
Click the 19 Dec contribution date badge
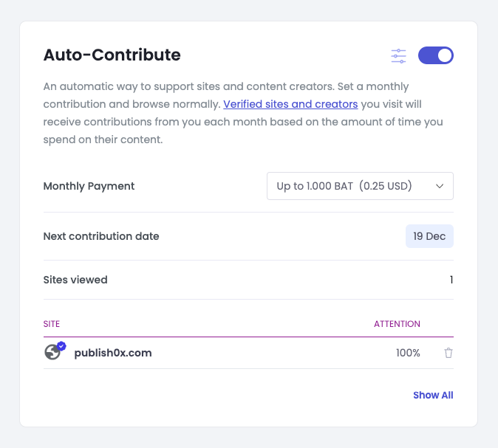coord(429,236)
